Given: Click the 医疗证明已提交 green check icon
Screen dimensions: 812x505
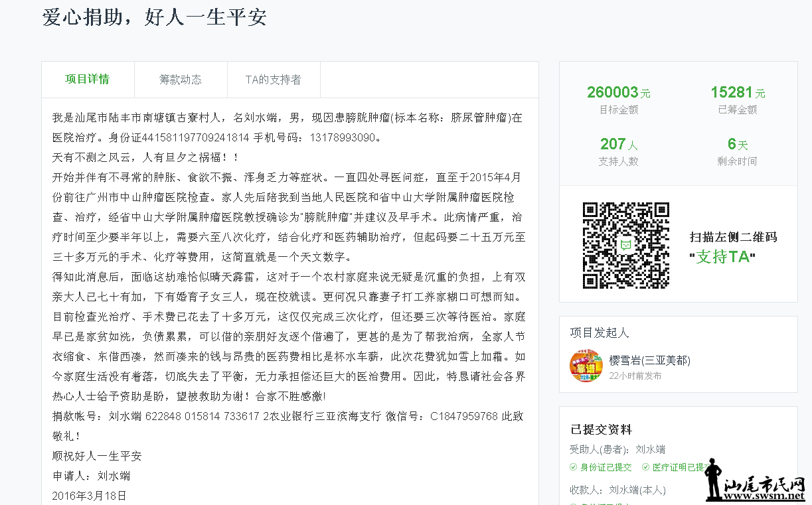Looking at the screenshot, I should point(645,467).
